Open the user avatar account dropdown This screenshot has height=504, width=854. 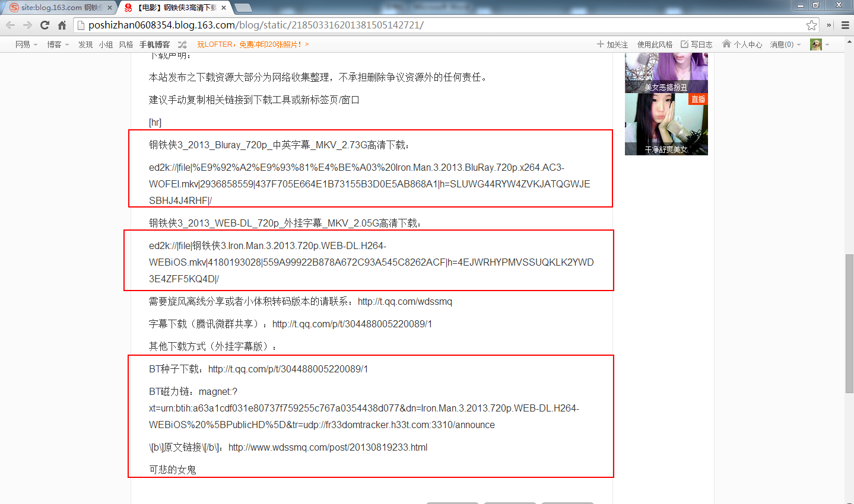[820, 44]
